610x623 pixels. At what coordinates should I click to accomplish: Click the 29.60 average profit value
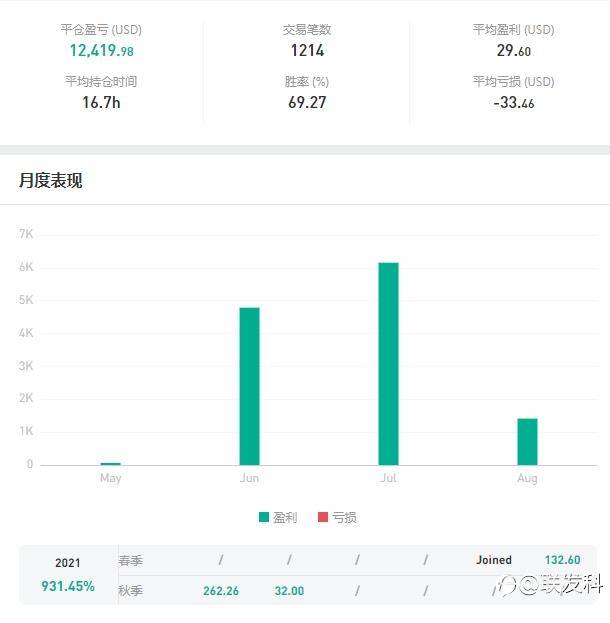tap(513, 51)
